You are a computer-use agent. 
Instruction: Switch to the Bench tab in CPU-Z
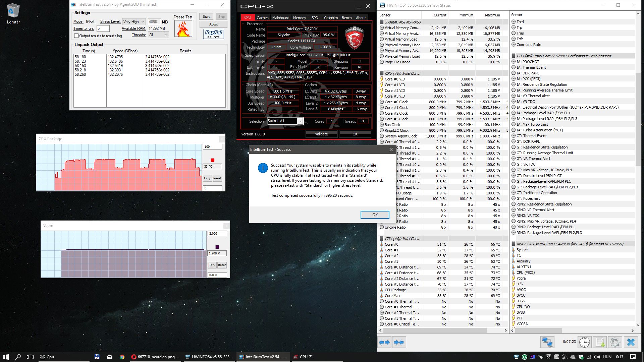click(346, 18)
